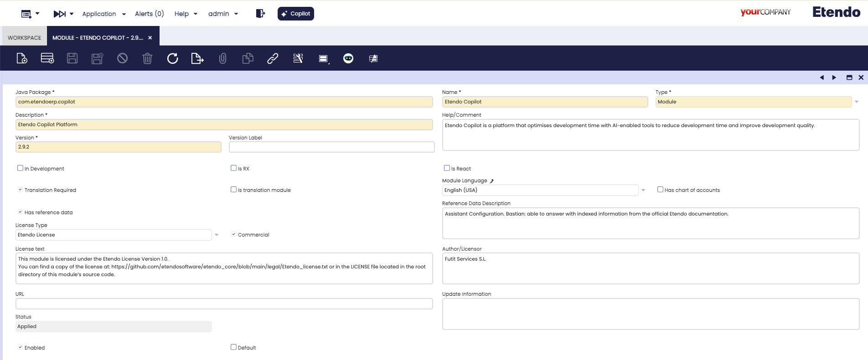Open the Module Language dropdown
868x360 pixels.
[x=643, y=190]
